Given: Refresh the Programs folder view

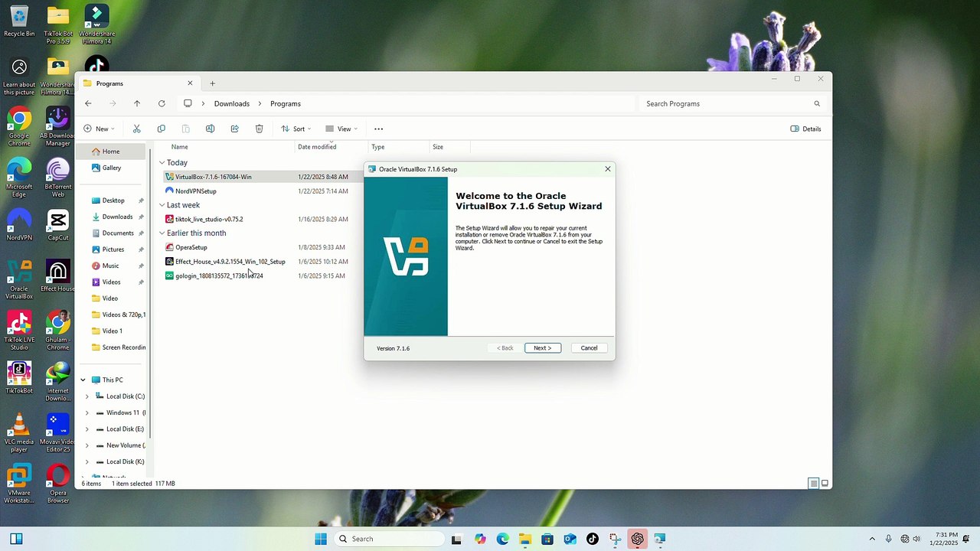Looking at the screenshot, I should click(x=162, y=103).
